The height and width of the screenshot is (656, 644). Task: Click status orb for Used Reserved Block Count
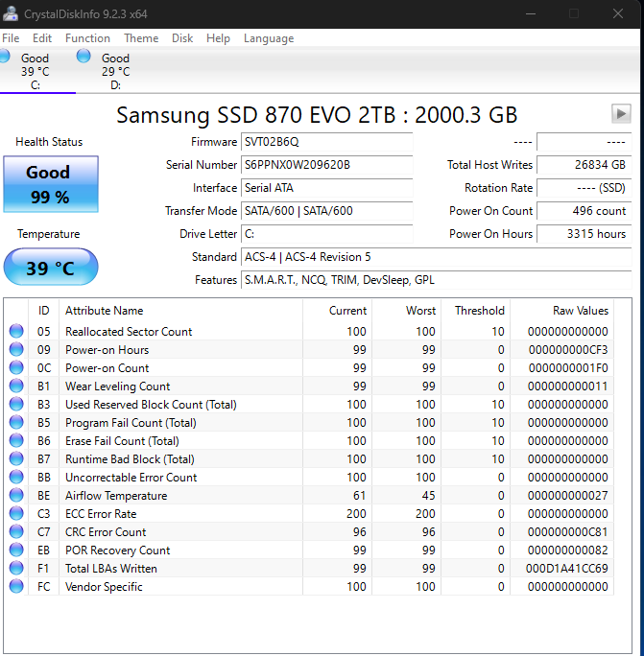pyautogui.click(x=16, y=404)
